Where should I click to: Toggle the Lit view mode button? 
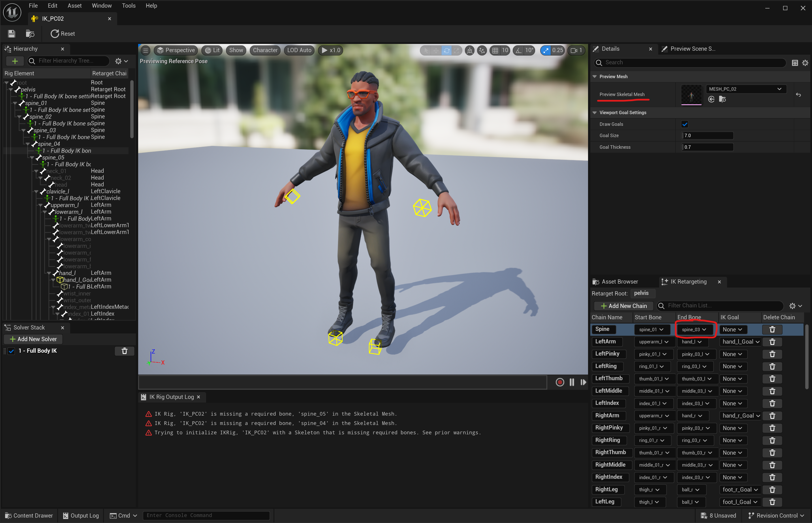[x=212, y=50]
